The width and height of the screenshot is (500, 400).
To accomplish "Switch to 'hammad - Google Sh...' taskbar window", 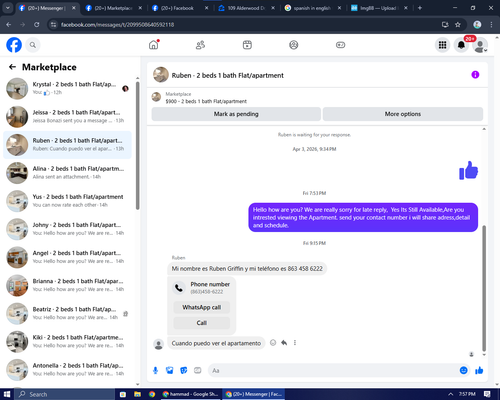I will 190,394.
